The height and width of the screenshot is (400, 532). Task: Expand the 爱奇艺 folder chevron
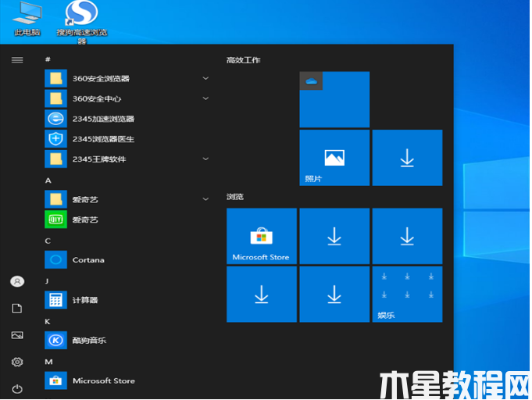[x=205, y=199]
